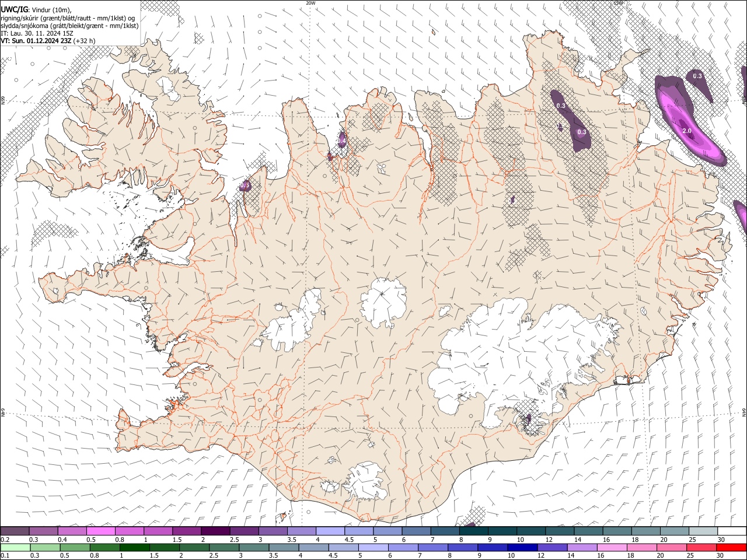Select the upper legend swatch between 12 and 14
The image size is (747, 560).
coord(559,531)
